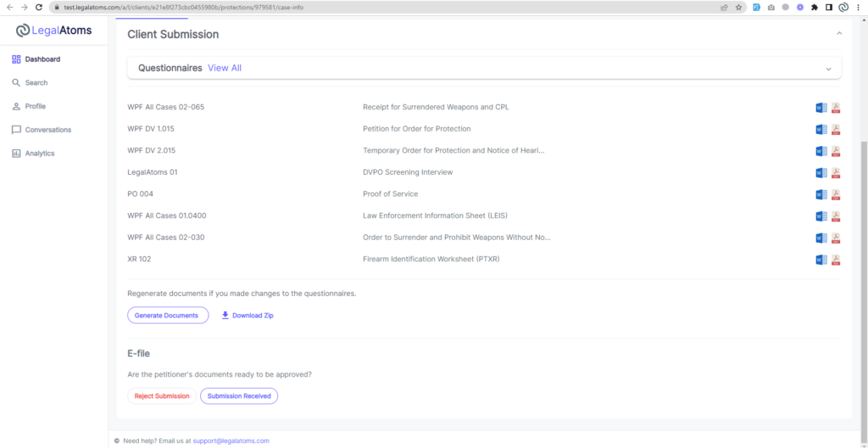Click the browser reload page icon
The width and height of the screenshot is (868, 448).
pos(39,7)
